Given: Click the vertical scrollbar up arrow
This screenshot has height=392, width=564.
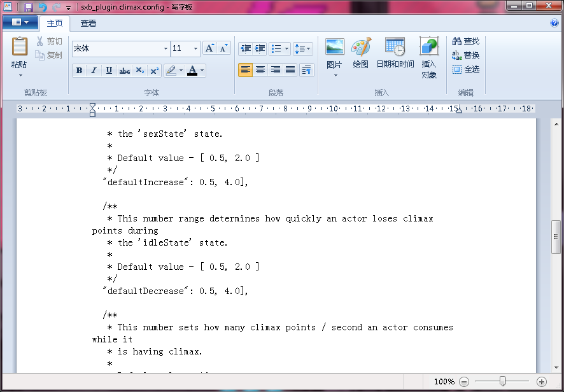Looking at the screenshot, I should pyautogui.click(x=556, y=125).
